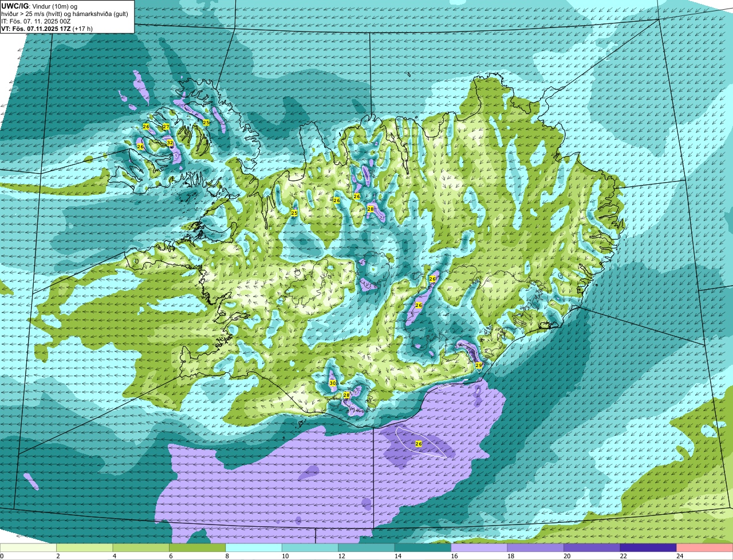Image resolution: width=733 pixels, height=560 pixels.
Task: Click legend tick label "16"
Action: 454,556
